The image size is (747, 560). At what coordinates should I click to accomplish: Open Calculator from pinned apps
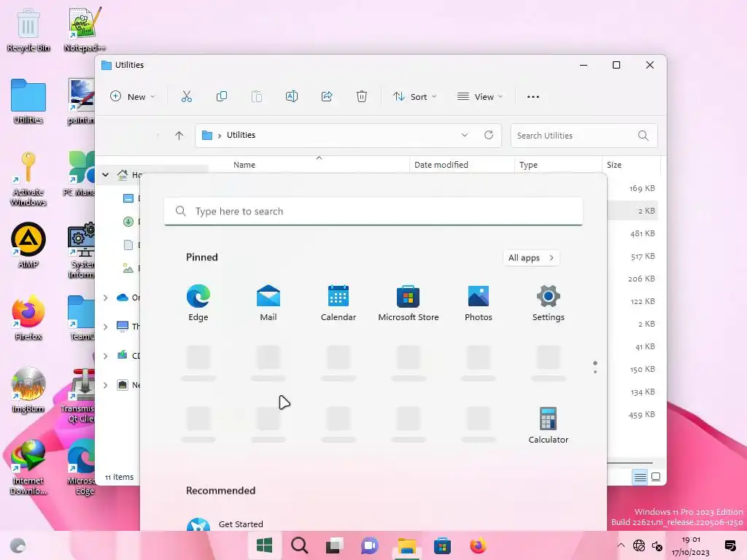tap(549, 426)
